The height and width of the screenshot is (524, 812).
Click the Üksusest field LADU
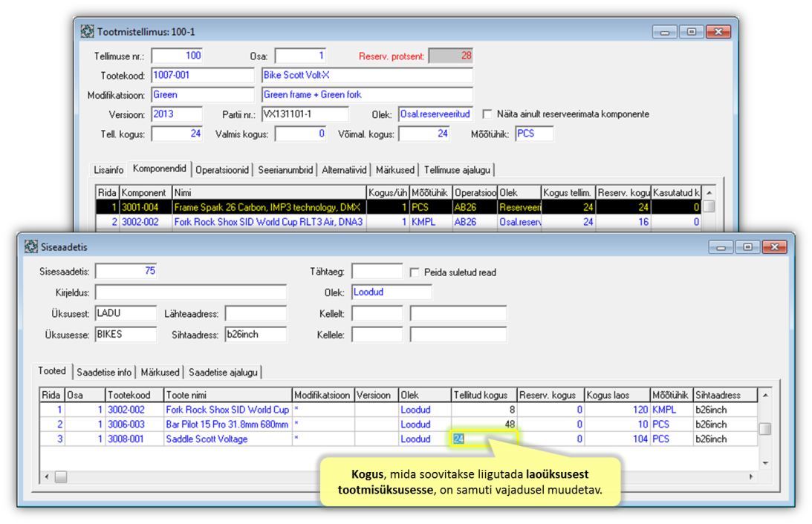(126, 313)
